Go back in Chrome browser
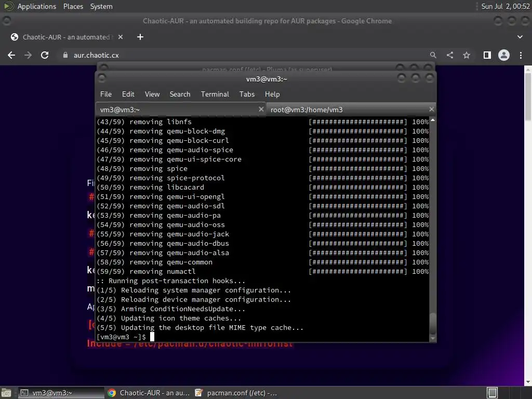532x399 pixels. pyautogui.click(x=11, y=55)
